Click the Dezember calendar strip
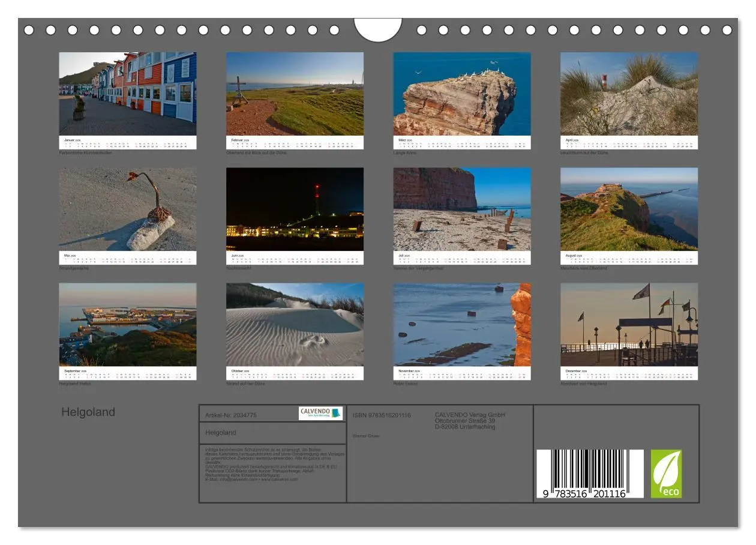The image size is (756, 545). coord(629,373)
